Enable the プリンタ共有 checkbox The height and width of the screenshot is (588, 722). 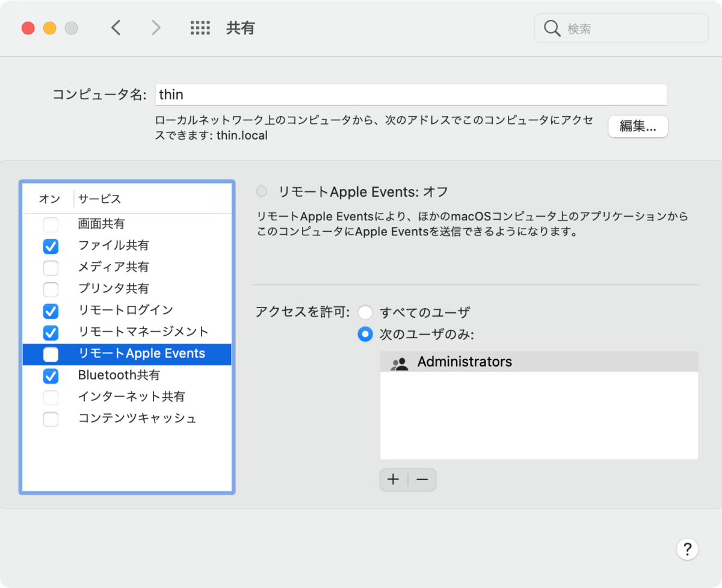pos(51,289)
